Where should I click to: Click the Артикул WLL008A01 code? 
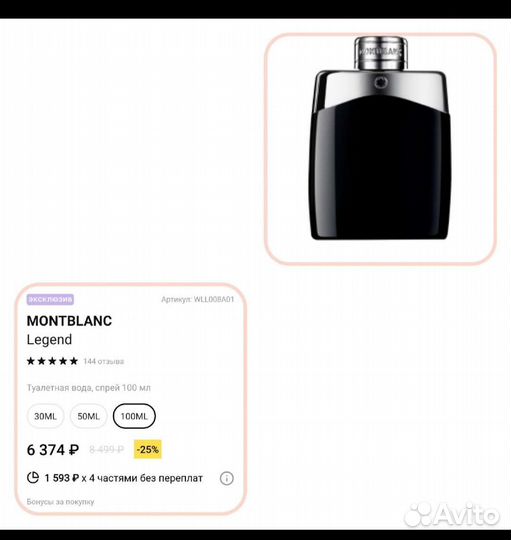[x=198, y=299]
